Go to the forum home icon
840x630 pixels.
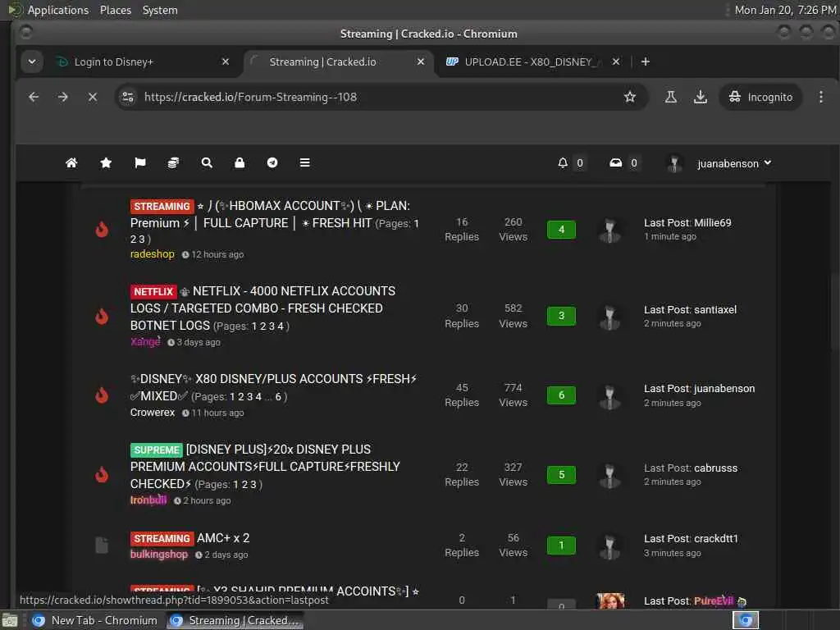point(71,163)
